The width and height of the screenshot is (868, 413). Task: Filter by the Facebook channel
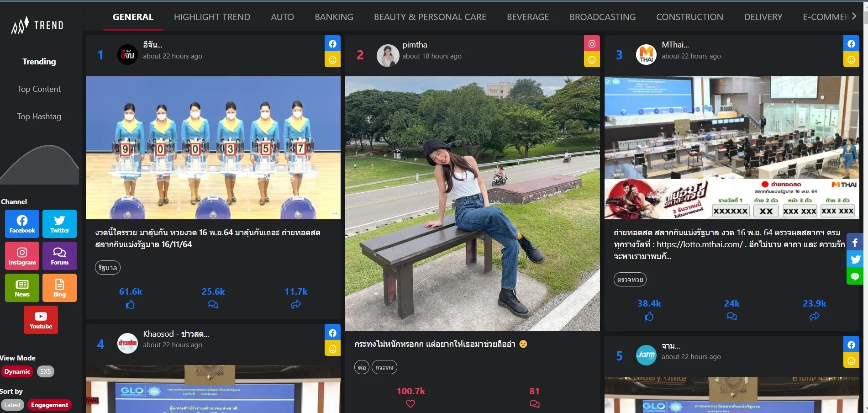click(22, 224)
